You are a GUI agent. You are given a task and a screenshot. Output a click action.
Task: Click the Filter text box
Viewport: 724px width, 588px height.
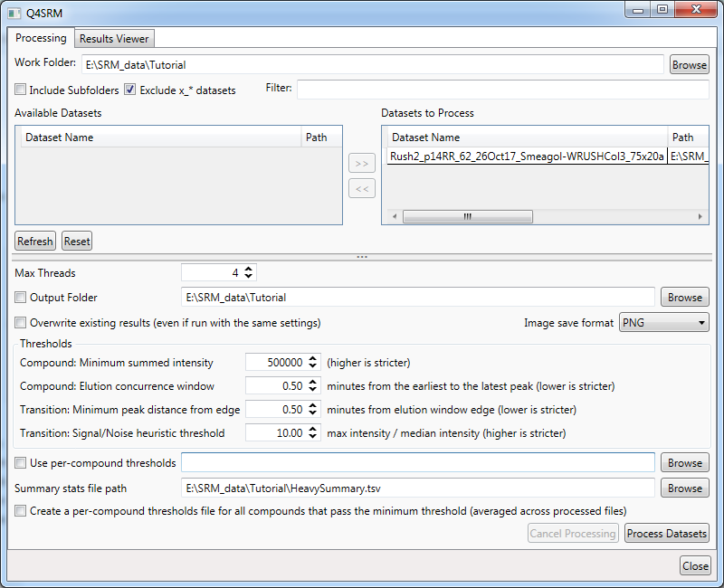[503, 89]
